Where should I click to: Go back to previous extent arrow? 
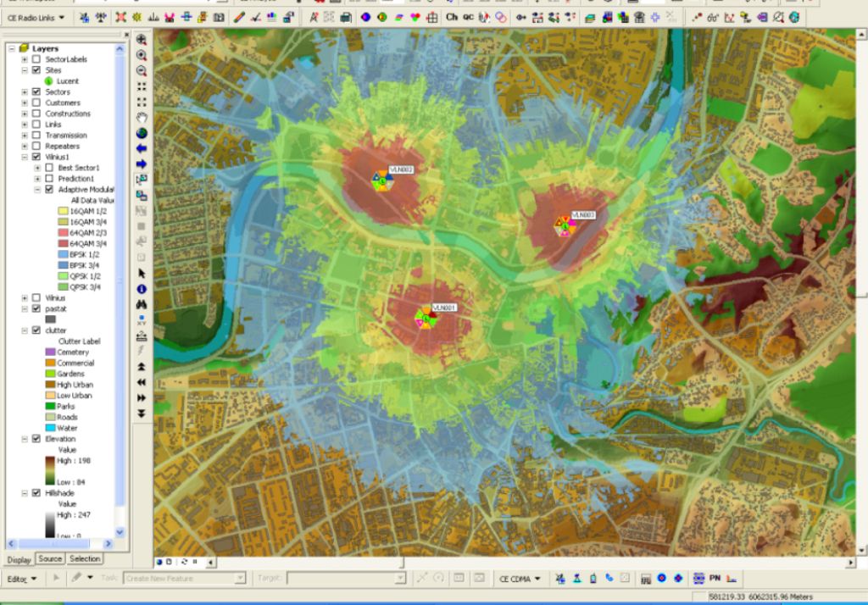click(142, 148)
